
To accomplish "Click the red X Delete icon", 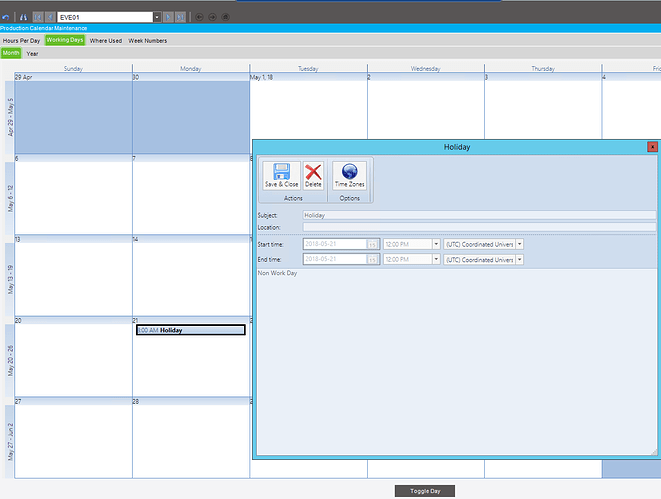I will tap(313, 175).
